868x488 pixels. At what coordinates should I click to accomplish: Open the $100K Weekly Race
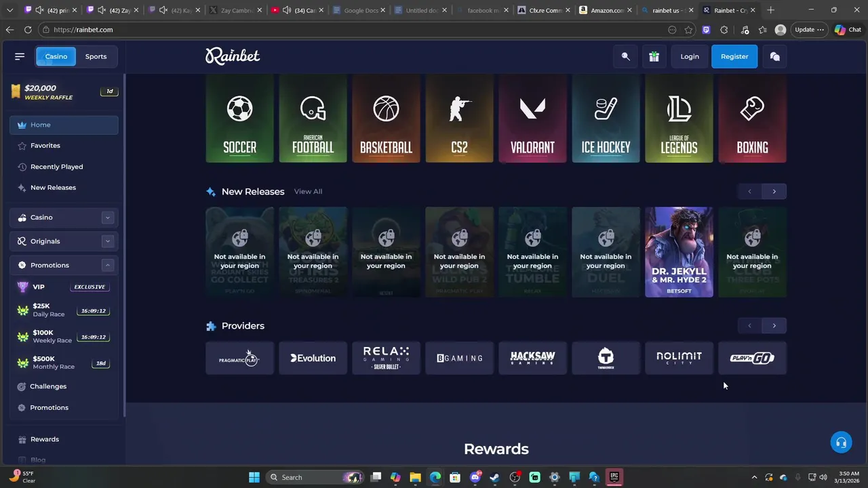point(64,337)
